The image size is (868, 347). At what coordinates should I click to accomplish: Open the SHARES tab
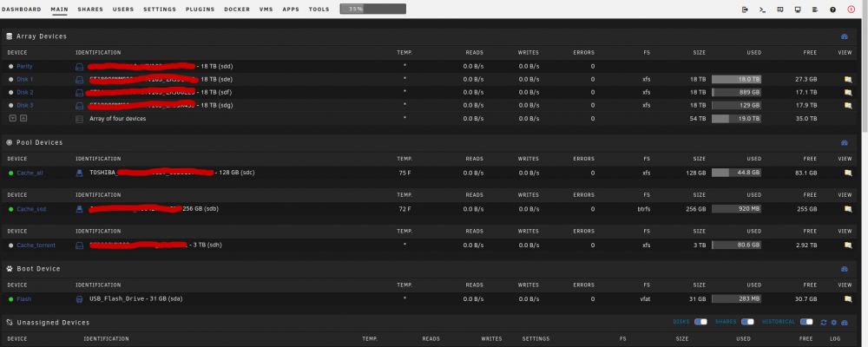point(90,10)
